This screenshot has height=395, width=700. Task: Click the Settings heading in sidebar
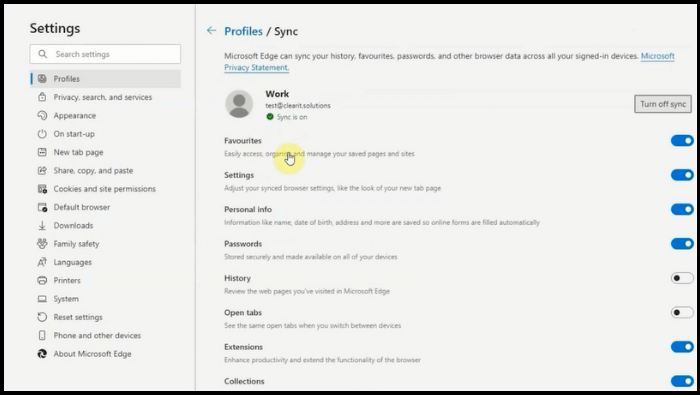[x=55, y=28]
